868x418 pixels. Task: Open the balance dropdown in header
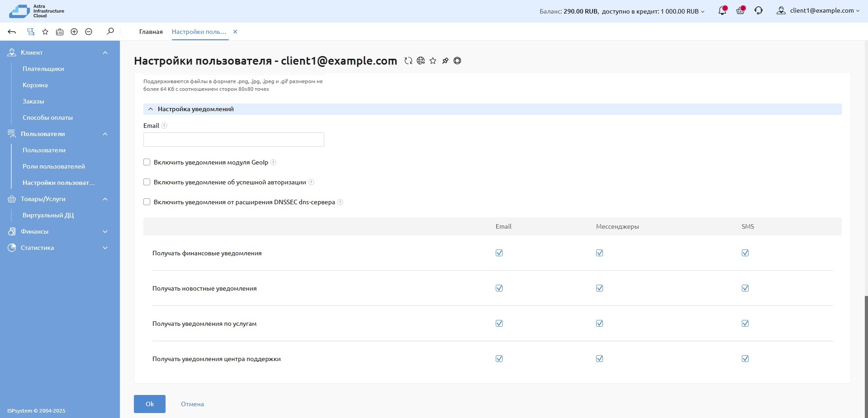pyautogui.click(x=622, y=11)
